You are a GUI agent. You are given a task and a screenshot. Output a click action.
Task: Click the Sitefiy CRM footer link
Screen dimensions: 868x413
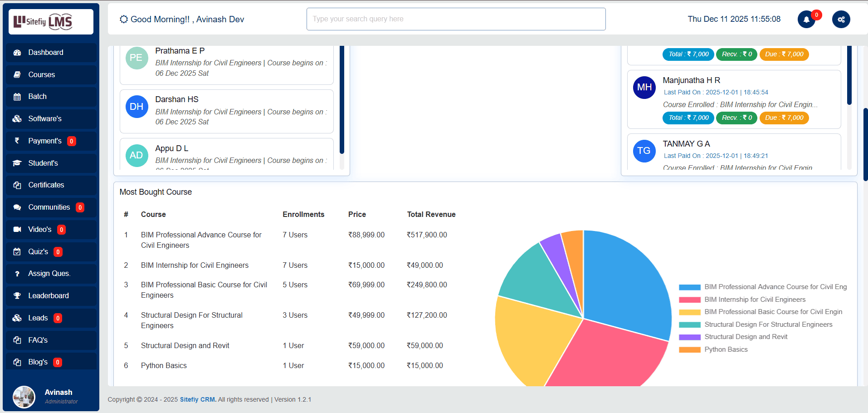point(198,400)
